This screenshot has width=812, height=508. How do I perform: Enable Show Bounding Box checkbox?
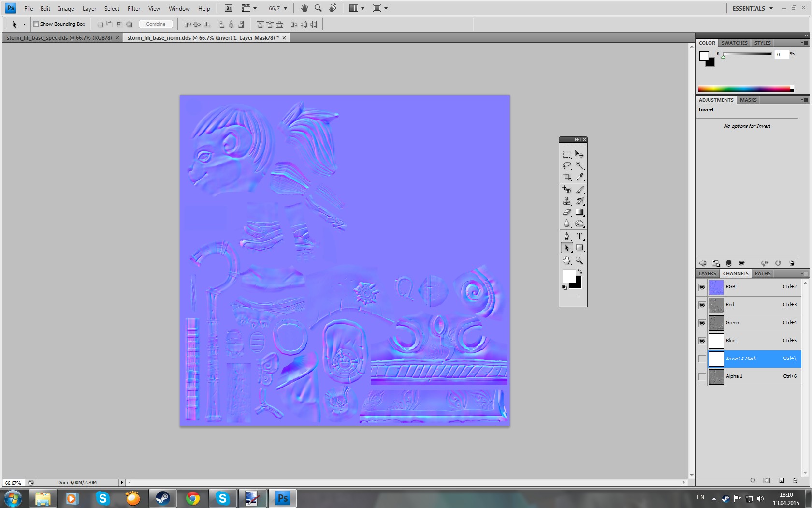coord(36,24)
